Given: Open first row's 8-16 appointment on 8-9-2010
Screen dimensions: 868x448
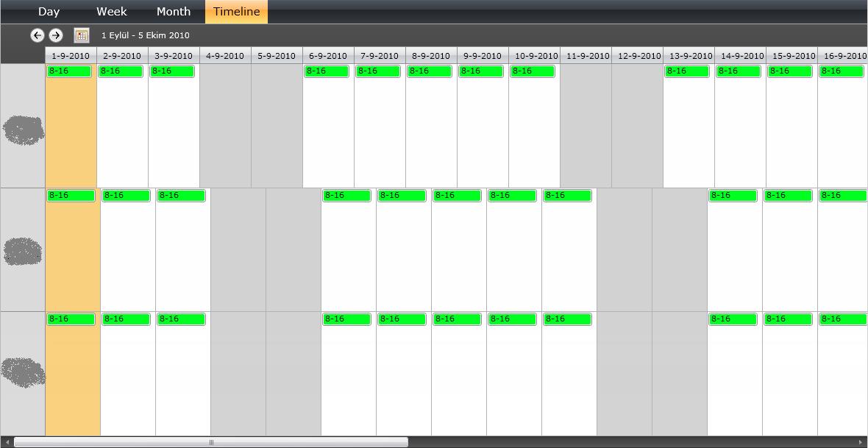Looking at the screenshot, I should (430, 71).
